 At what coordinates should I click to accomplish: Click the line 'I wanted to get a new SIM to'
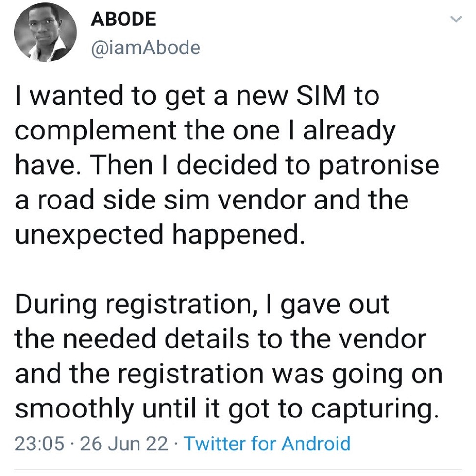point(197,96)
